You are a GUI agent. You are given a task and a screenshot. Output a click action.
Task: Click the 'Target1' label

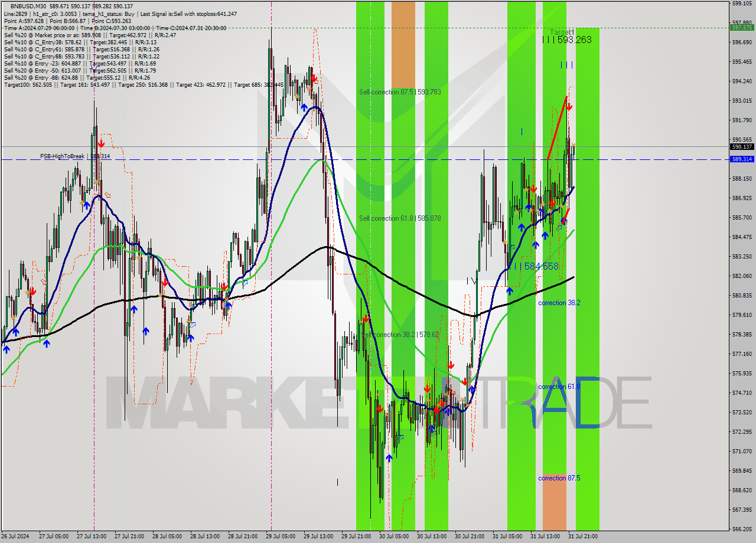click(562, 32)
